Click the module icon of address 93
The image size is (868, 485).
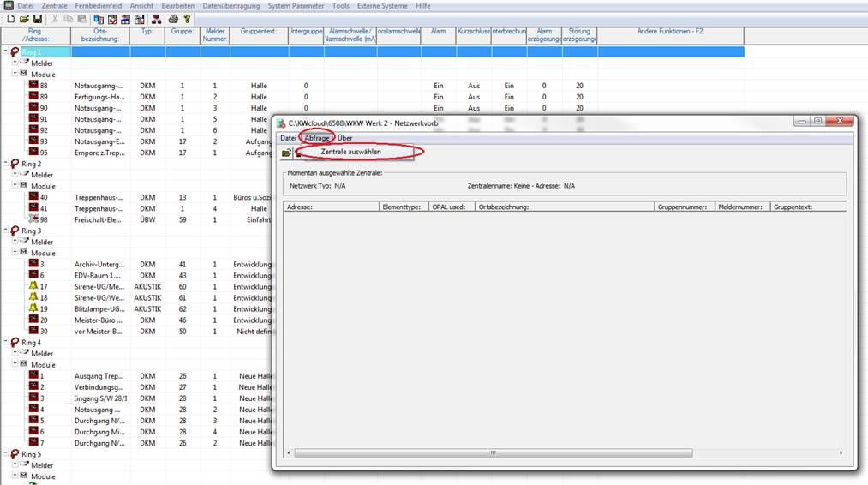(33, 141)
